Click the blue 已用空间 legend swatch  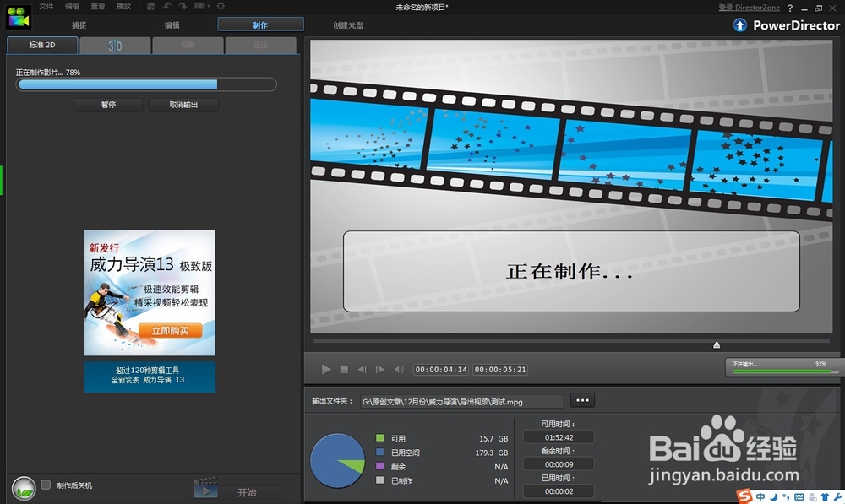tap(380, 452)
